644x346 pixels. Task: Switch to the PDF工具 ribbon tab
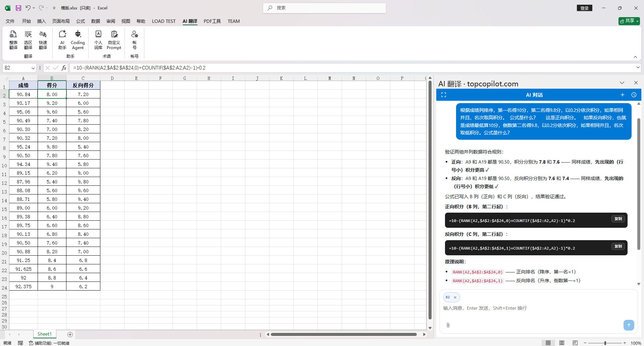pyautogui.click(x=212, y=21)
